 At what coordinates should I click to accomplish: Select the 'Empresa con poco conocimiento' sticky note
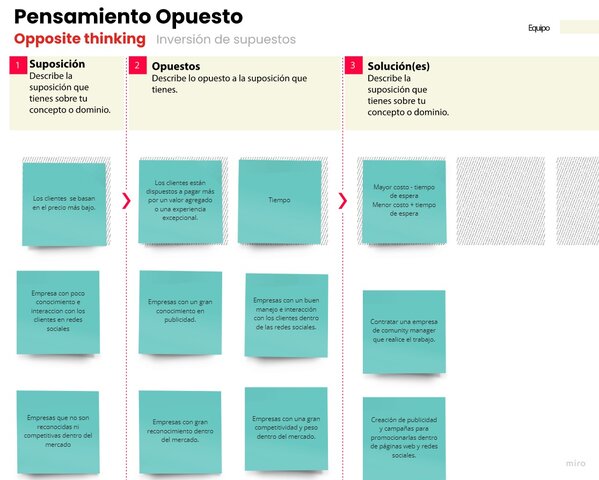(x=58, y=312)
